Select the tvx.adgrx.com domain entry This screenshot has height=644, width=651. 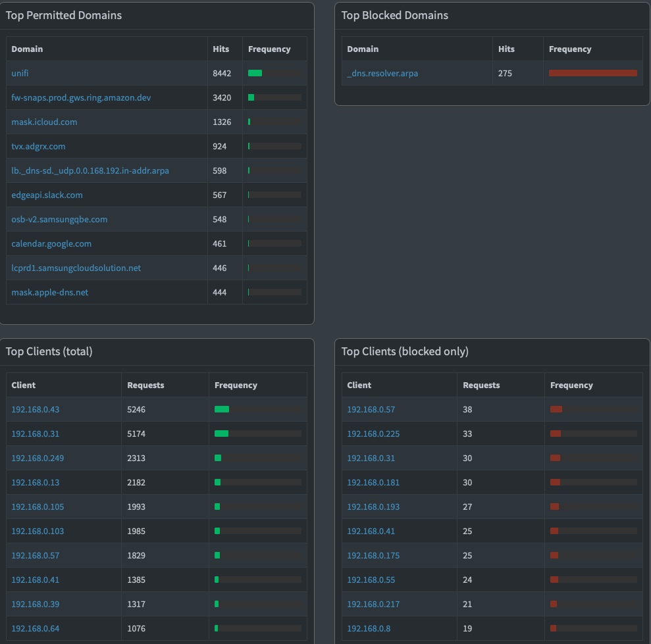coord(38,146)
